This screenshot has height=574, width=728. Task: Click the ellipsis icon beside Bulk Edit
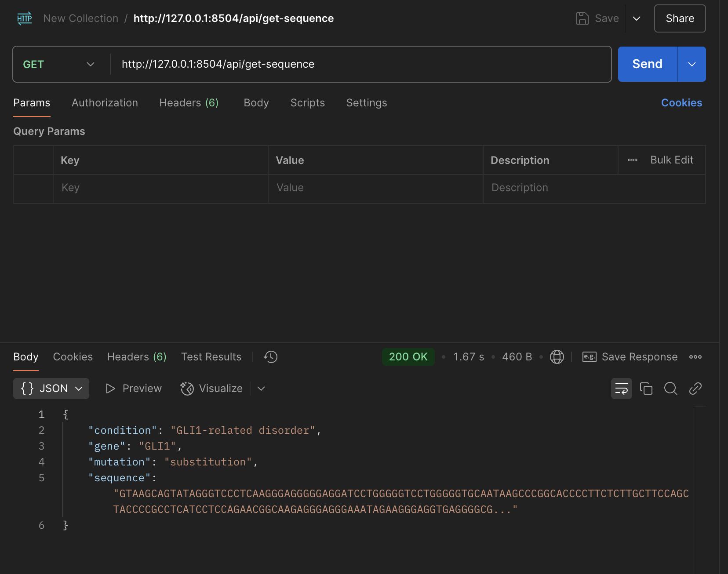tap(632, 160)
